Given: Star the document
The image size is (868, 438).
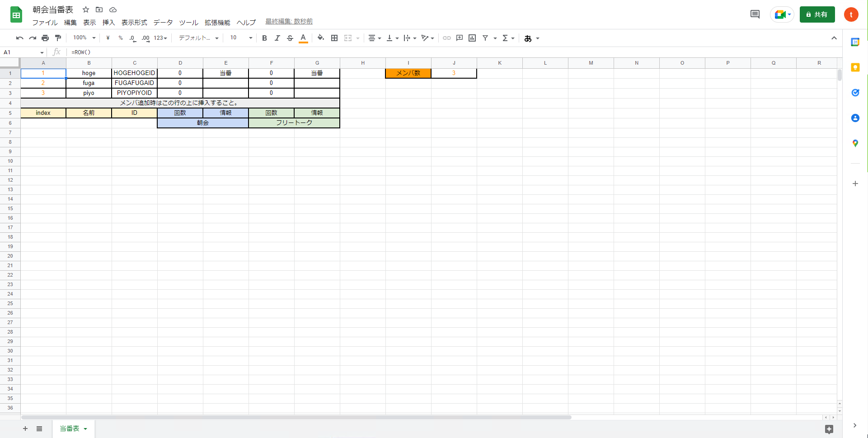Looking at the screenshot, I should tap(86, 9).
